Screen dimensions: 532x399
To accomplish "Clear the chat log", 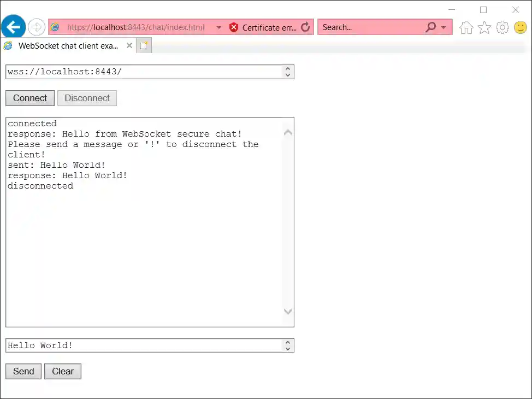I will pos(62,371).
